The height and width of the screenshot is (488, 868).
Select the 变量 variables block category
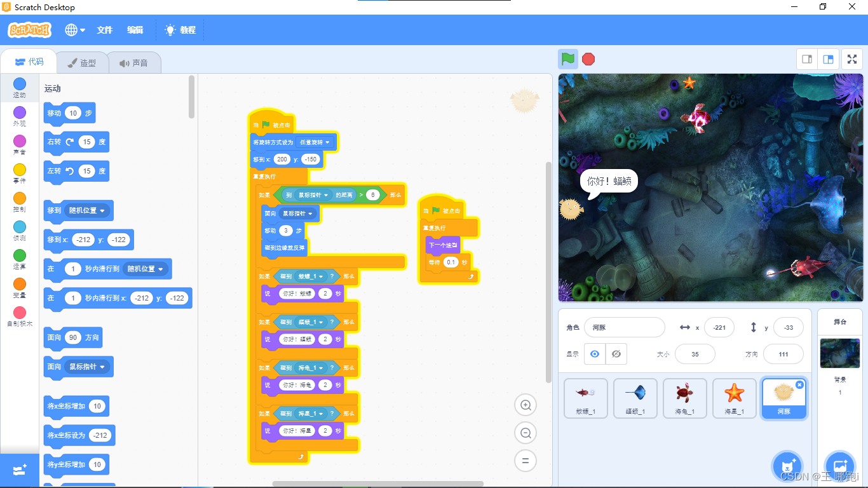pos(20,288)
